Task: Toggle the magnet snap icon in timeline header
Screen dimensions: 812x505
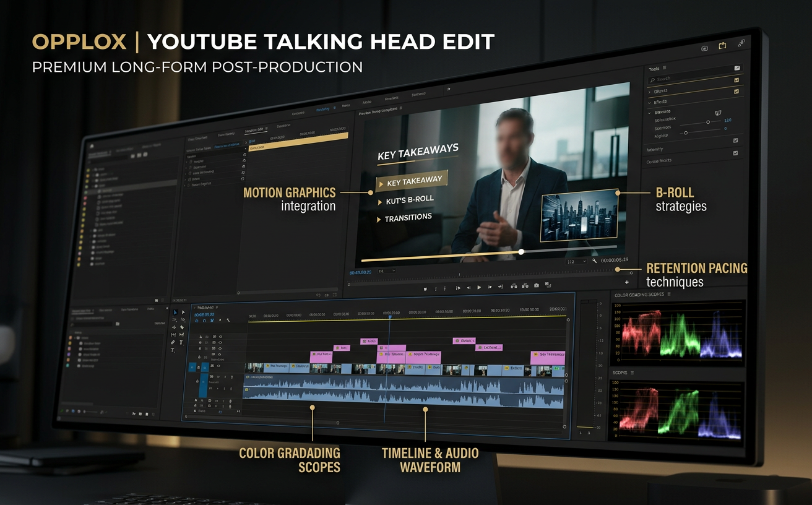Action: tap(204, 320)
